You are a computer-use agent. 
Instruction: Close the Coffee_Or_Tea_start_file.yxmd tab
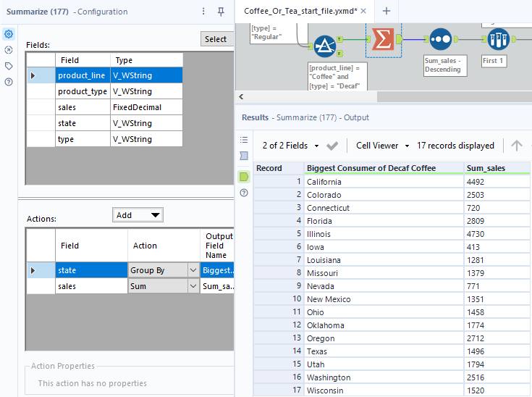[x=363, y=11]
